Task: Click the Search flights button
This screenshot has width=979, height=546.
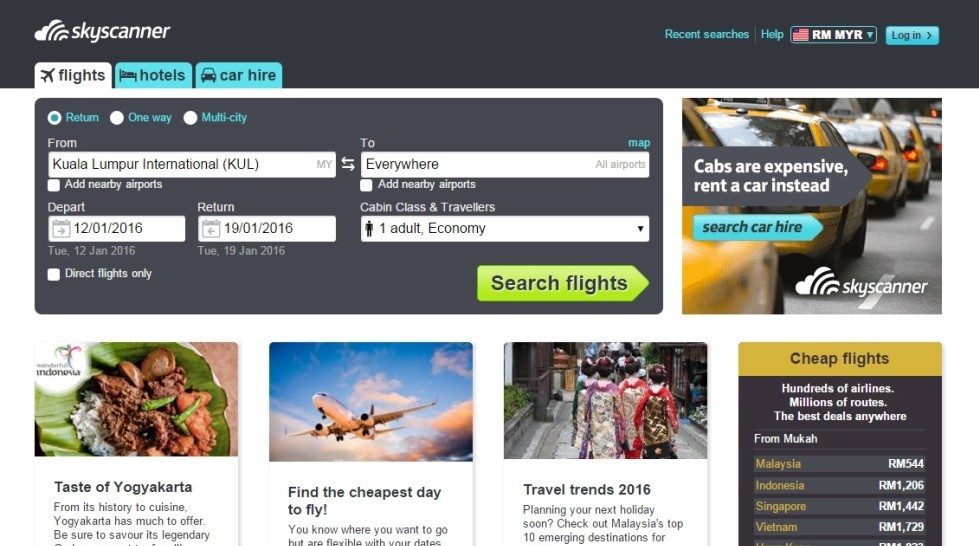Action: (x=563, y=283)
